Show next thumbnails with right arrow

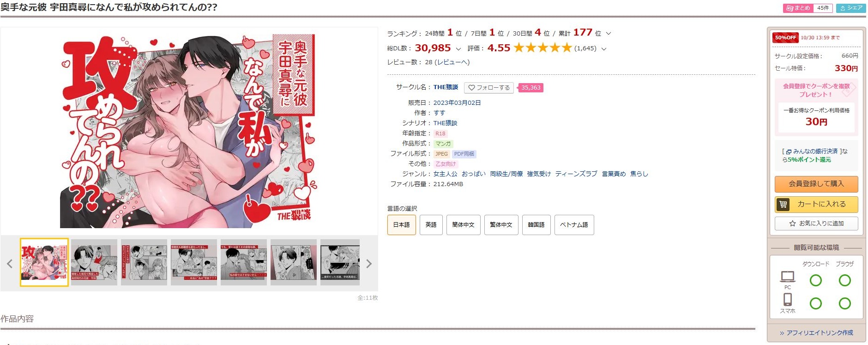click(x=368, y=264)
